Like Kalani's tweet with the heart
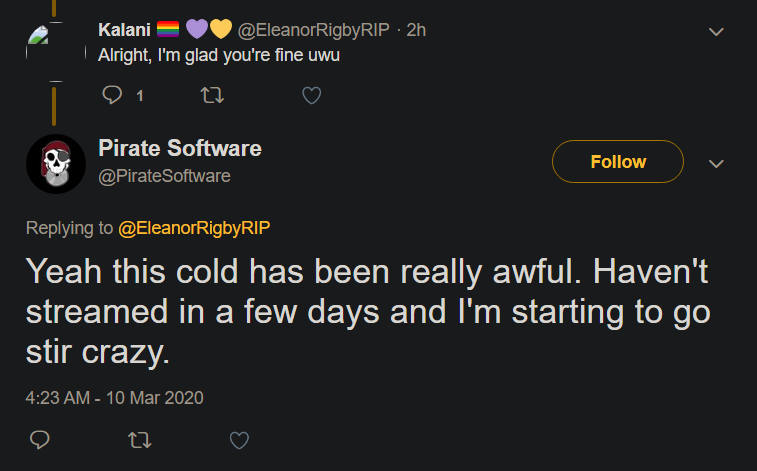The width and height of the screenshot is (757, 471). tap(311, 96)
